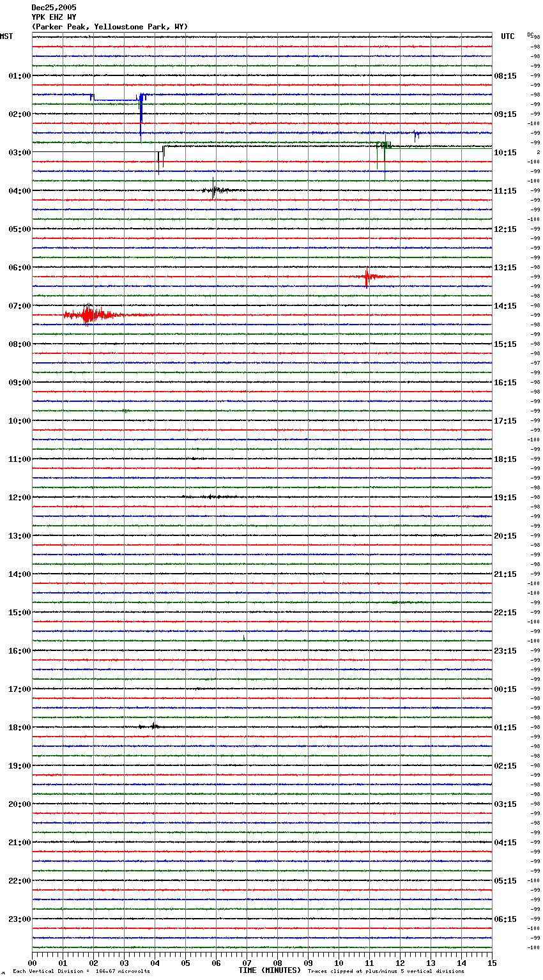Click the 04:15 UTC time label
The image size is (543, 980).
click(505, 843)
